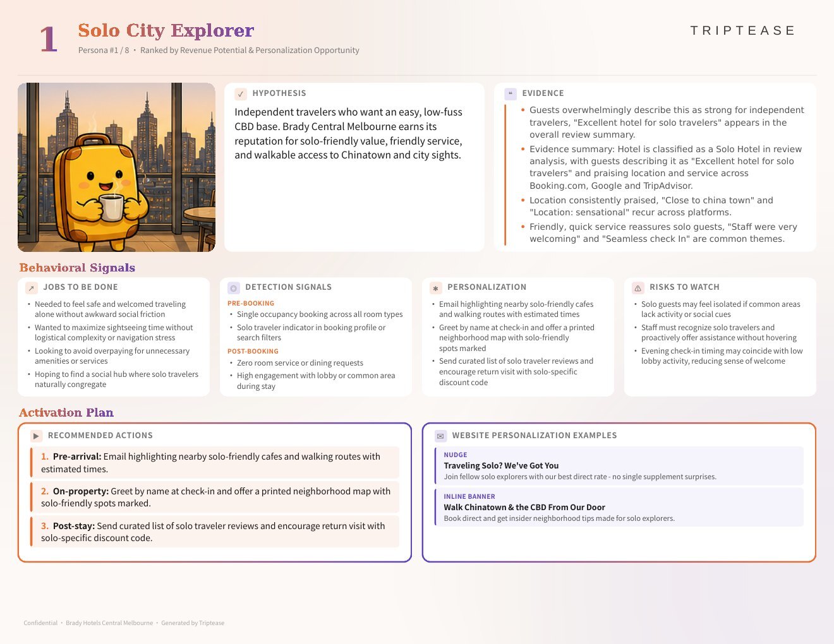Click the PERSONALIZATION card heading
Image resolution: width=834 pixels, height=644 pixels.
tap(486, 287)
